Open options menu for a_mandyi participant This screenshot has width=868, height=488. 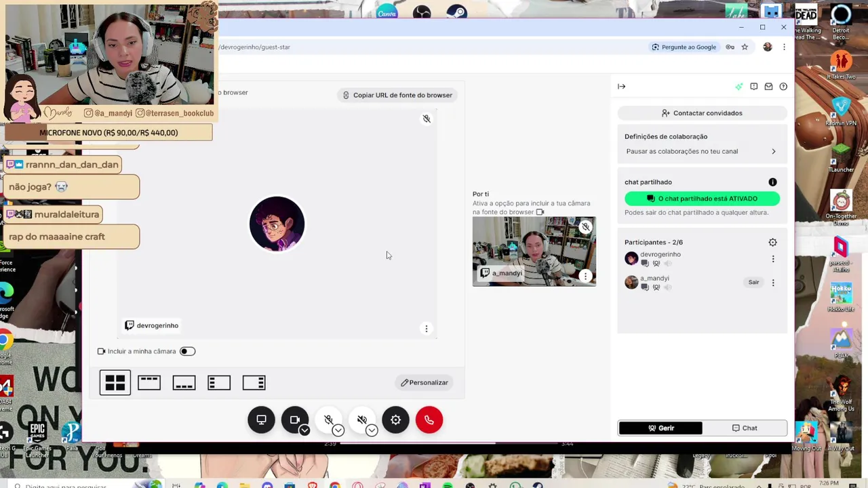772,283
